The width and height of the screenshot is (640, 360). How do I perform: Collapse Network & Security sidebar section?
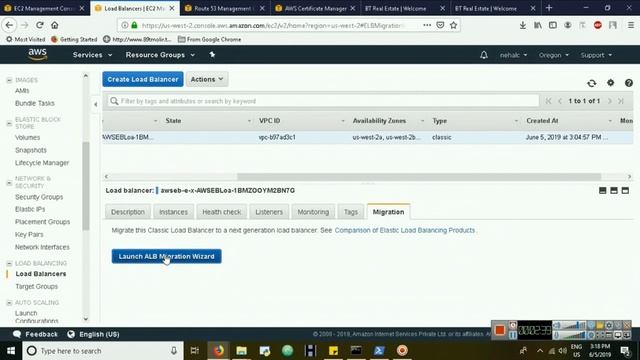[x=9, y=182]
